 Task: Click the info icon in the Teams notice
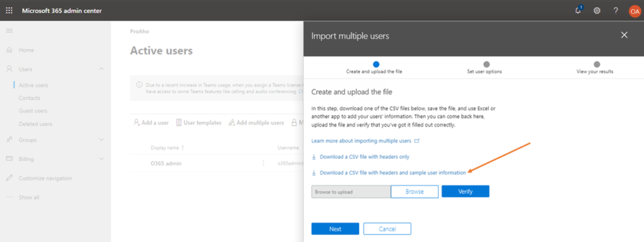[x=139, y=85]
